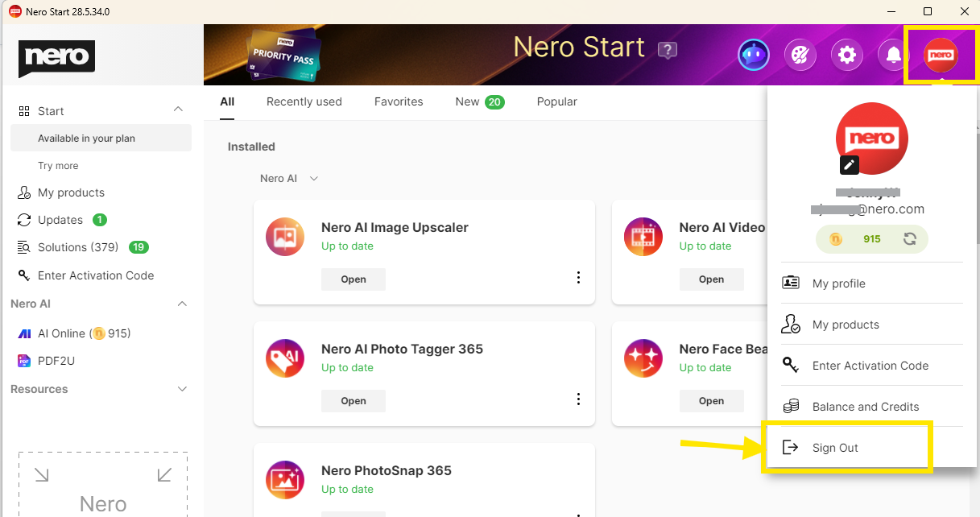The height and width of the screenshot is (517, 980).
Task: Click Nero PhotoSnap 365 icon
Action: [x=285, y=480]
